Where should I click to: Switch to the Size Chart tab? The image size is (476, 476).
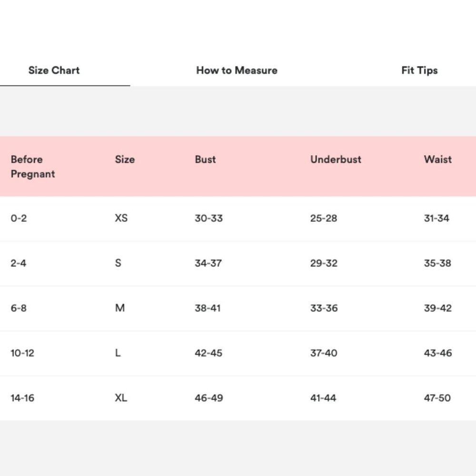[54, 70]
